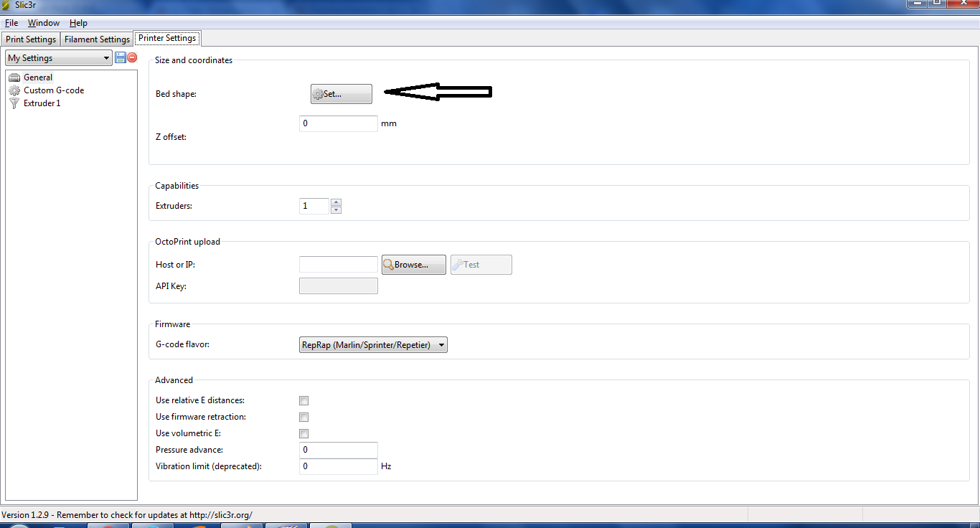Click the 'Z offset:' label
Screen dimensions: 980x528
171,137
